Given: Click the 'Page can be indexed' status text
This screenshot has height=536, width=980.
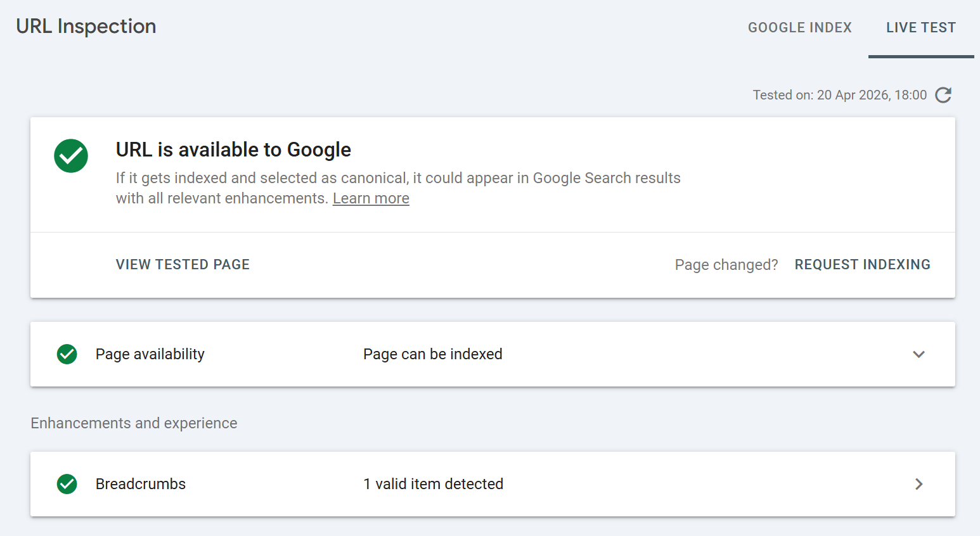Looking at the screenshot, I should [x=432, y=354].
